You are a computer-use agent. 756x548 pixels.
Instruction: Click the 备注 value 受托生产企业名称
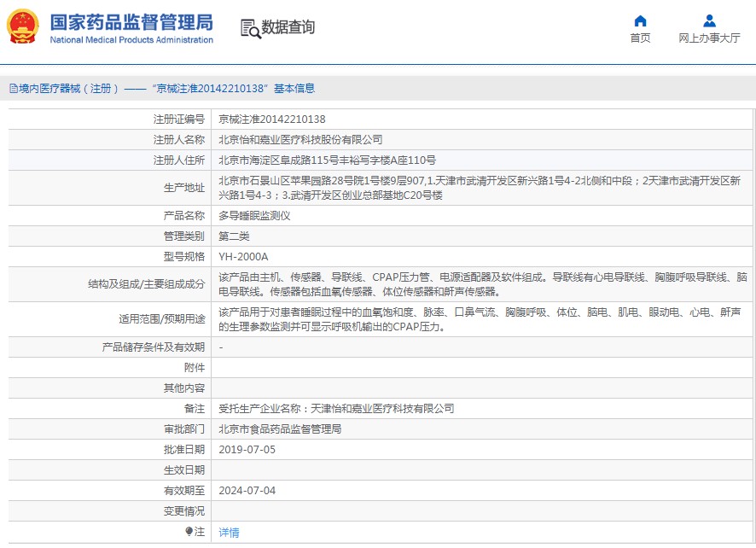click(x=336, y=409)
